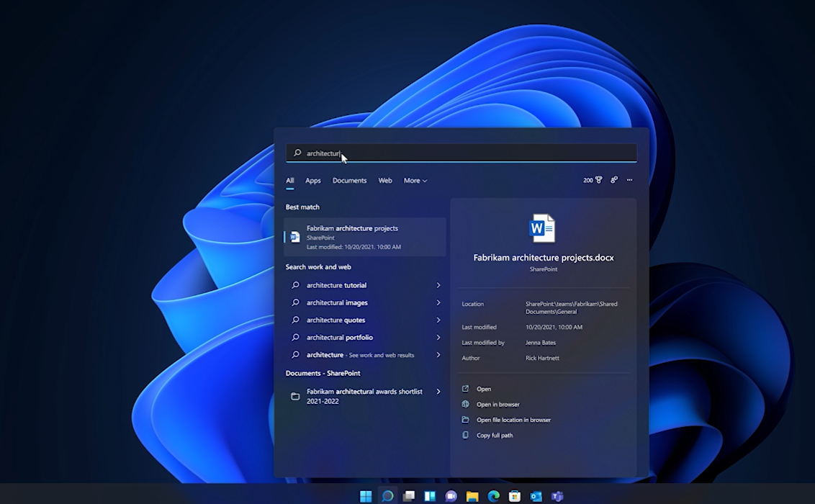815x504 pixels.
Task: Open Outlook from the taskbar
Action: (536, 496)
